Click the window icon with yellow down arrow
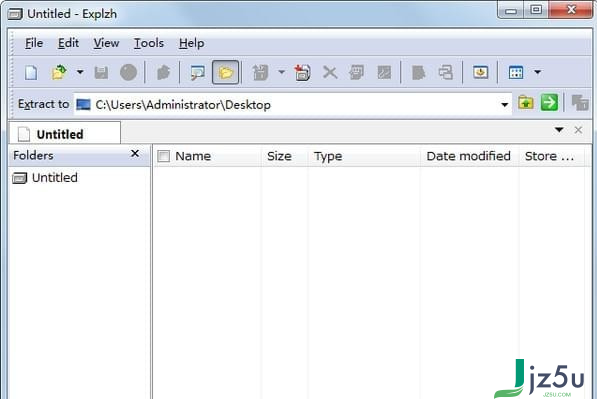Viewport: 597px width, 399px height. (x=480, y=72)
